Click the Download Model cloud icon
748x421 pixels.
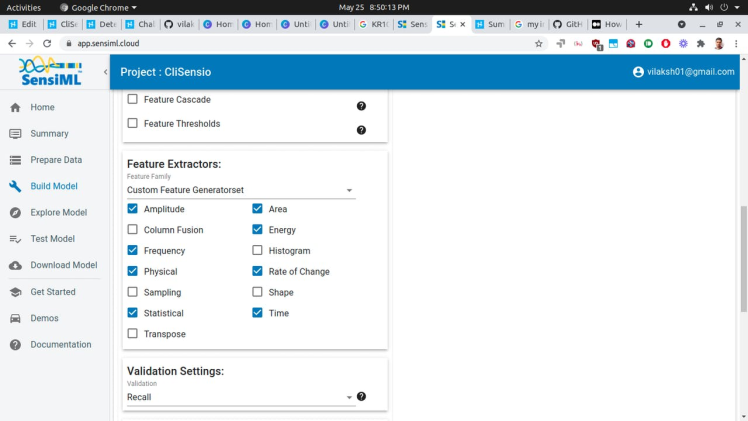pyautogui.click(x=15, y=265)
